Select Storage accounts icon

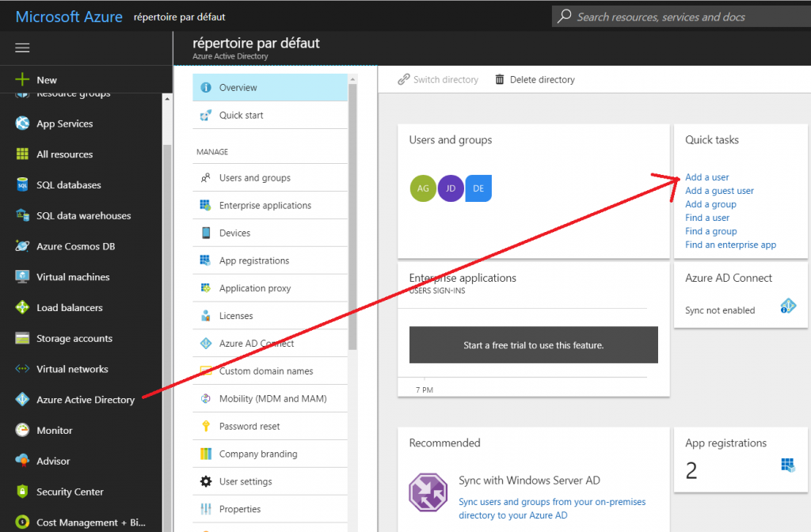pyautogui.click(x=22, y=338)
